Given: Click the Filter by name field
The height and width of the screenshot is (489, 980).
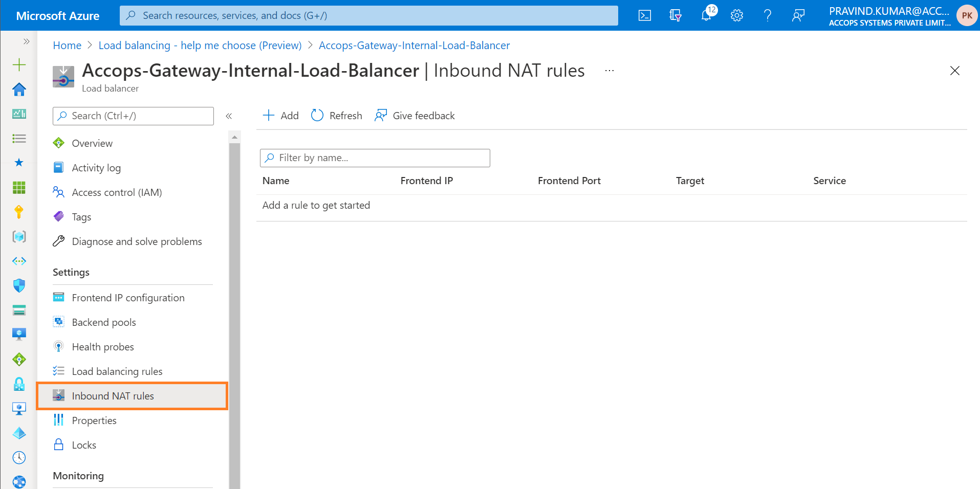Looking at the screenshot, I should [375, 158].
